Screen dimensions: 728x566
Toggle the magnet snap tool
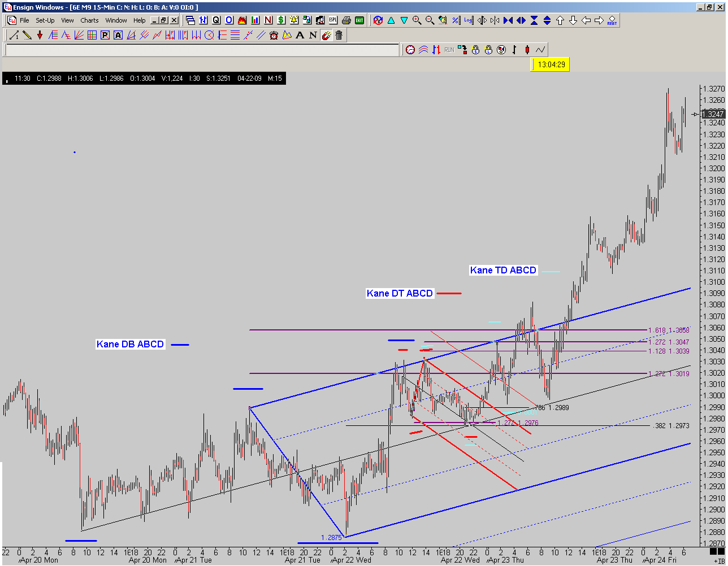(x=326, y=35)
